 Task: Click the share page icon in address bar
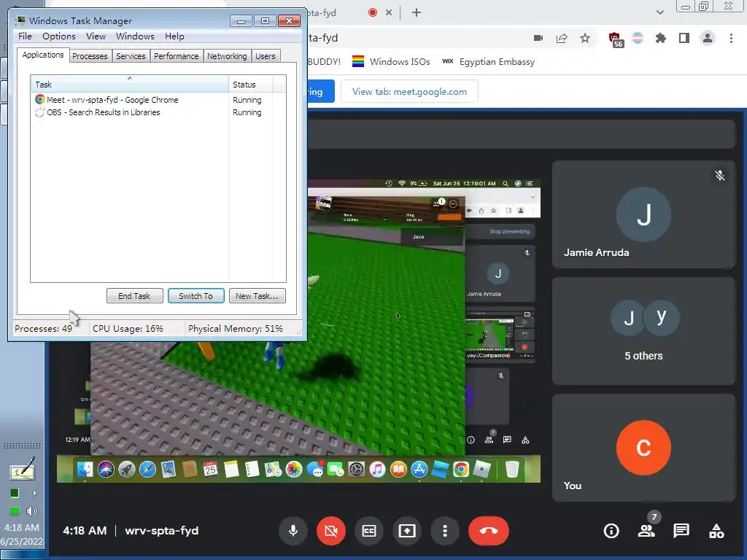pyautogui.click(x=562, y=38)
